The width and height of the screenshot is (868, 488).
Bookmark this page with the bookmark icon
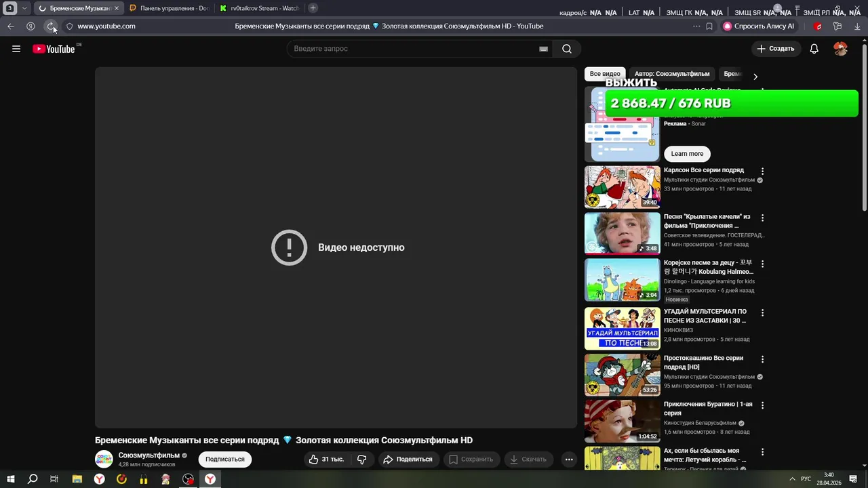[709, 26]
